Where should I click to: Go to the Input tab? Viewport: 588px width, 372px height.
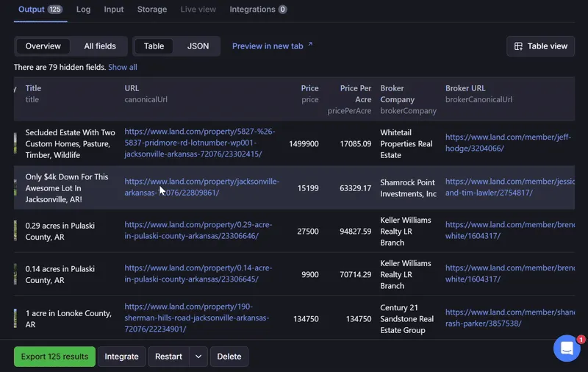(x=114, y=10)
